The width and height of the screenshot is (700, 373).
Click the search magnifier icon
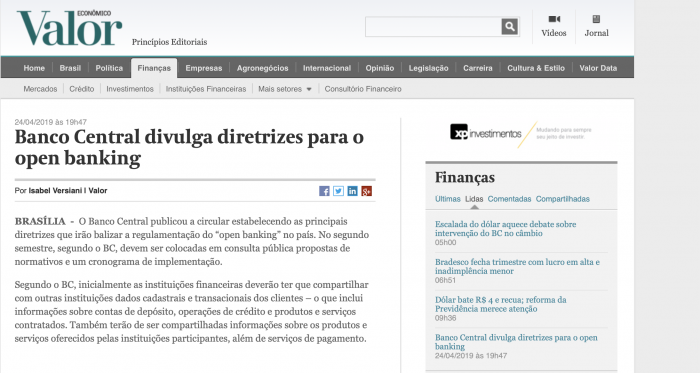[x=509, y=26]
